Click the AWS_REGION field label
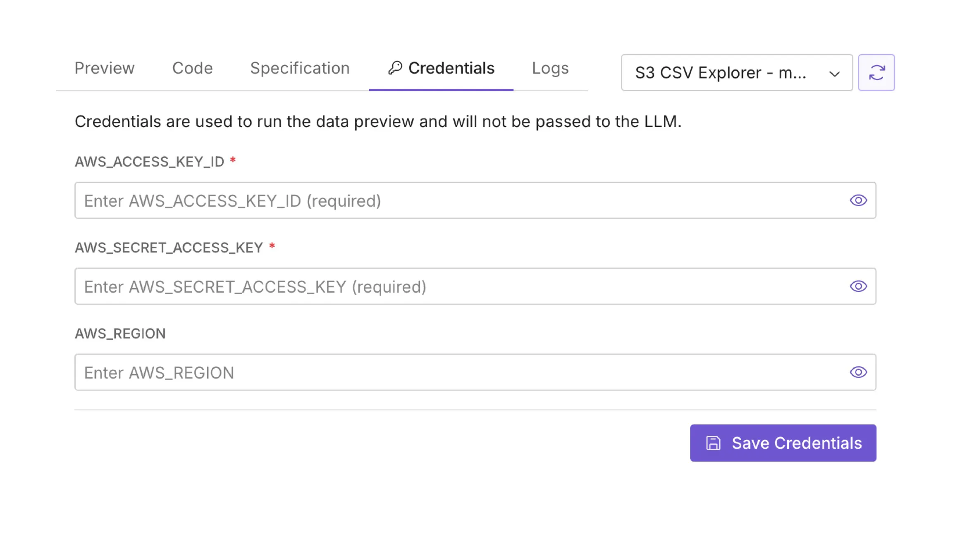This screenshot has height=560, width=955. [120, 334]
